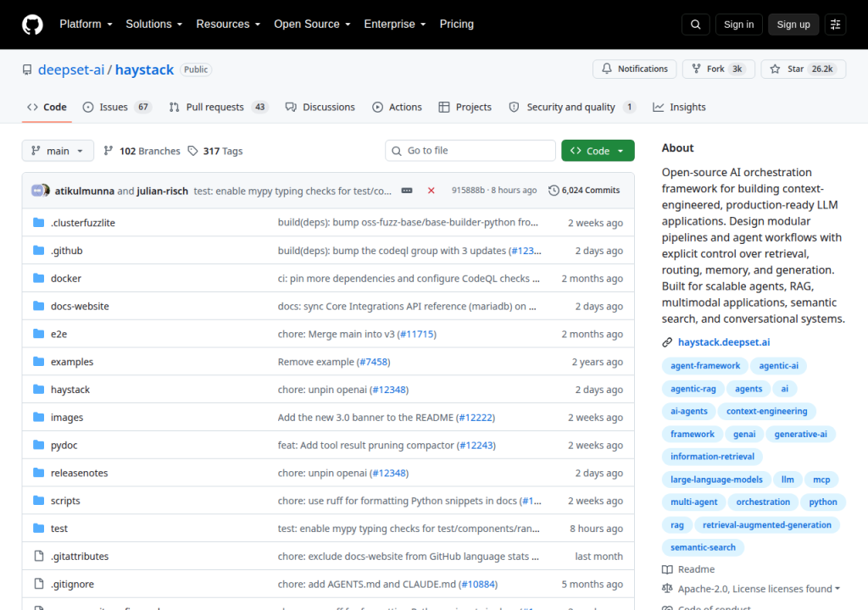868x610 pixels.
Task: Open the haystack.deepset.ai website link
Action: [724, 342]
